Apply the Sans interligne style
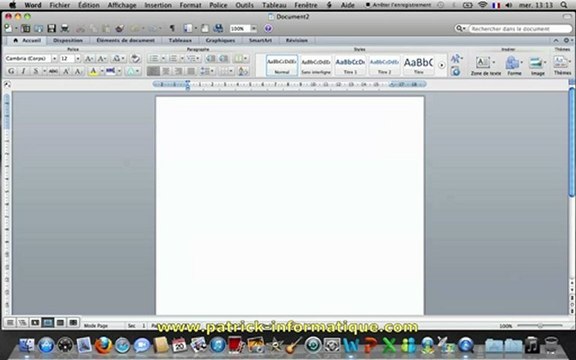Screen dimensions: 576x360 (x=316, y=65)
